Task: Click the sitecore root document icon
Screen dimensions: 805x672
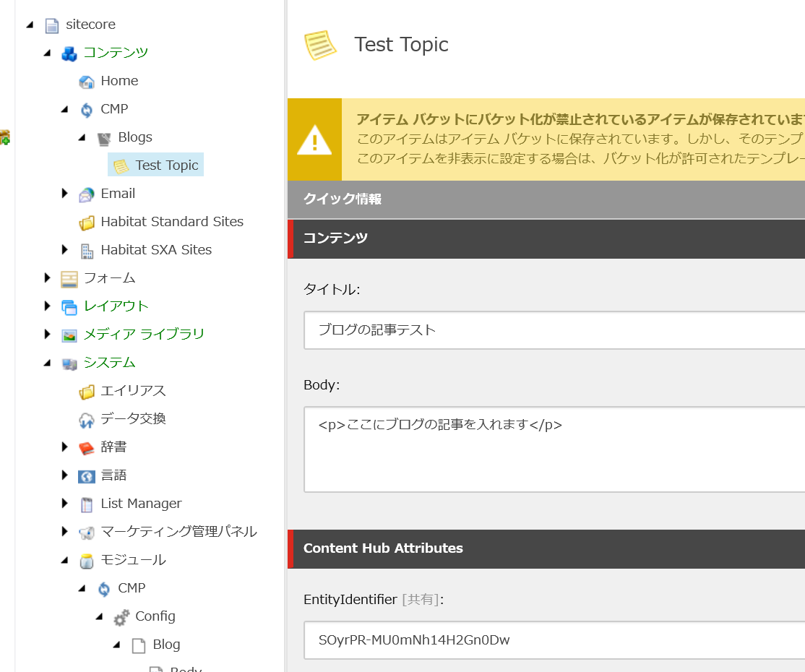Action: (52, 25)
